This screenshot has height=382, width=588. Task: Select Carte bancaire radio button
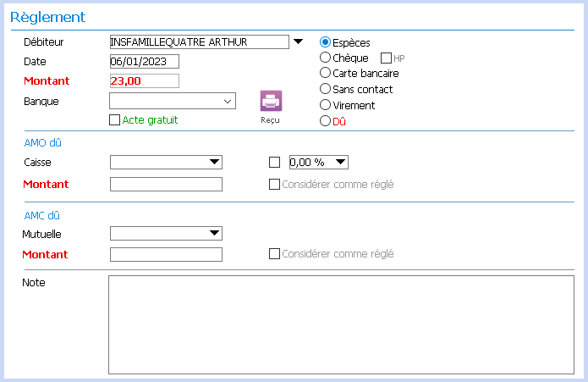coord(325,73)
